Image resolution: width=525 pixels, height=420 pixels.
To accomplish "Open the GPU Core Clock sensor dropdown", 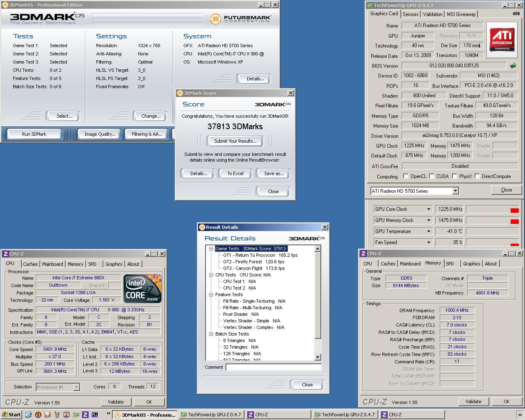I will tap(429, 209).
